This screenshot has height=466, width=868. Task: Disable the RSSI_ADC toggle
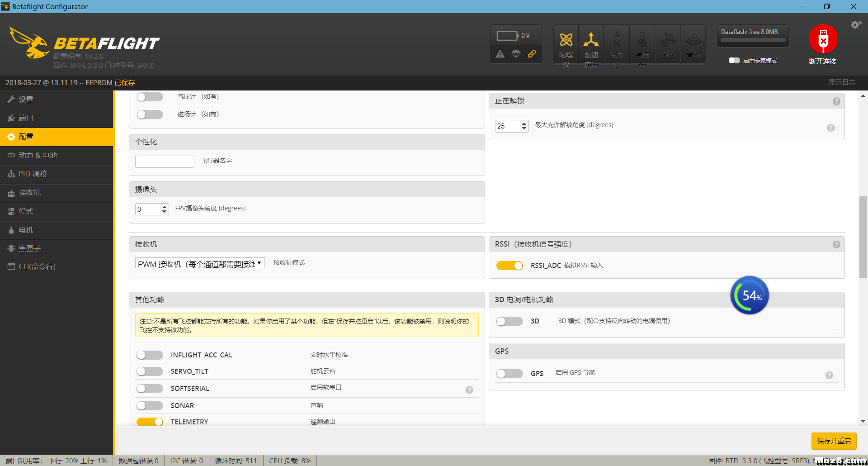tap(509, 266)
